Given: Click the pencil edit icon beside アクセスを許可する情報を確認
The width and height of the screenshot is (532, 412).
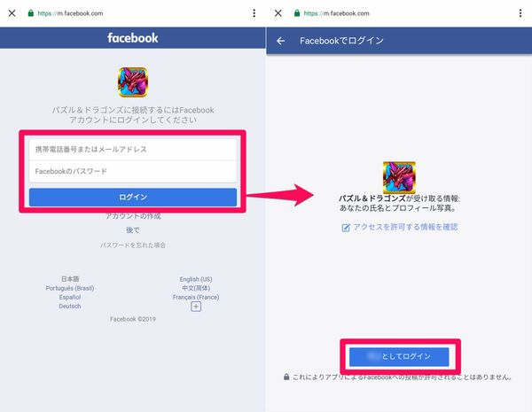Looking at the screenshot, I should tap(346, 228).
